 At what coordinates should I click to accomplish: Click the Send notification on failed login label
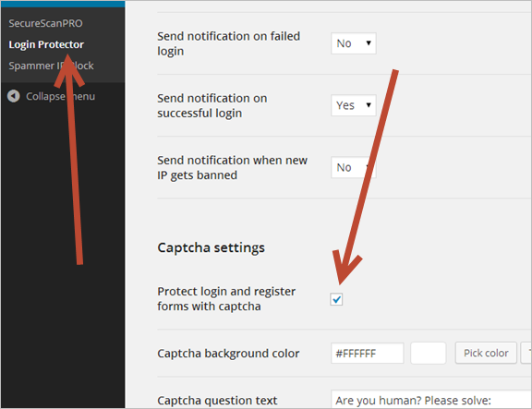click(x=228, y=43)
